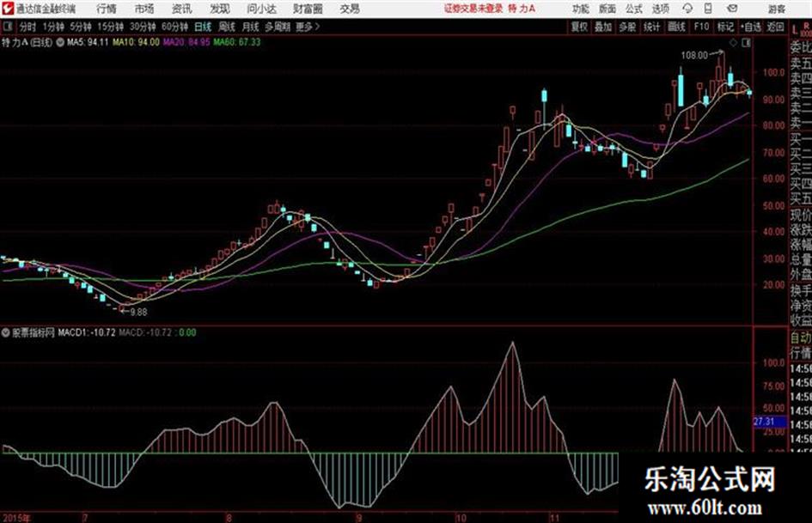This screenshot has height=523, width=812.
Task: Click the MACD1: -10.72 label
Action: [87, 333]
